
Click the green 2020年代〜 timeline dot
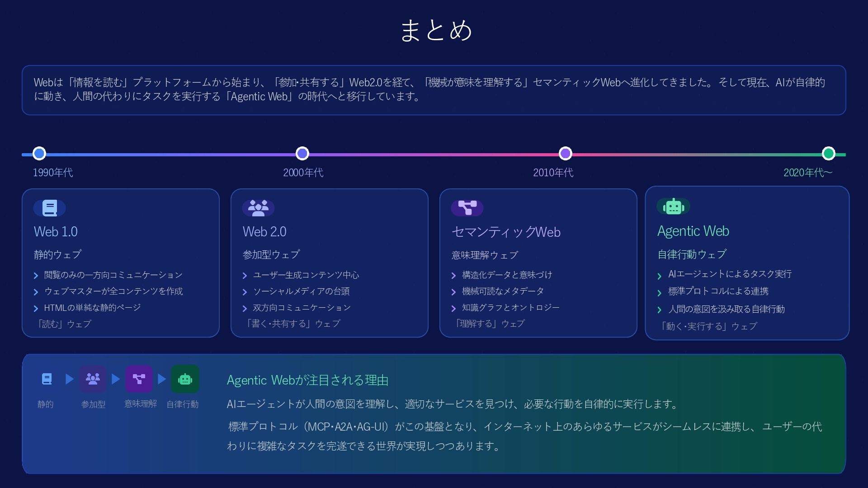pyautogui.click(x=828, y=154)
